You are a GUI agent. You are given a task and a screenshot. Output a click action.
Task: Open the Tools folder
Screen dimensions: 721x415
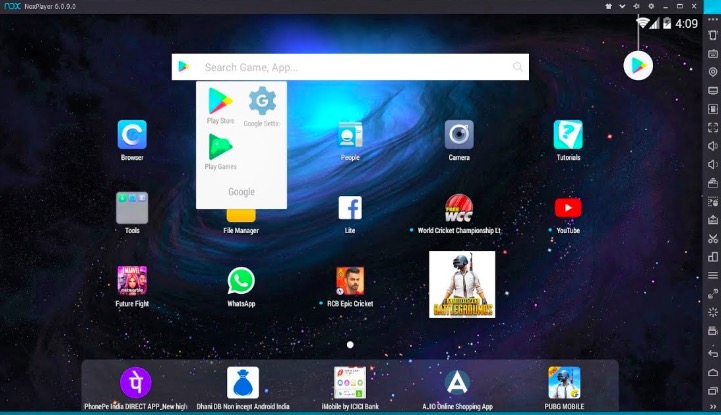132,208
